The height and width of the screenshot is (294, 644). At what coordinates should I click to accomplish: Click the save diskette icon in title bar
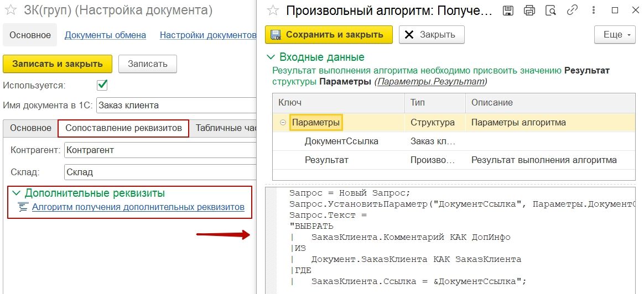click(x=508, y=11)
